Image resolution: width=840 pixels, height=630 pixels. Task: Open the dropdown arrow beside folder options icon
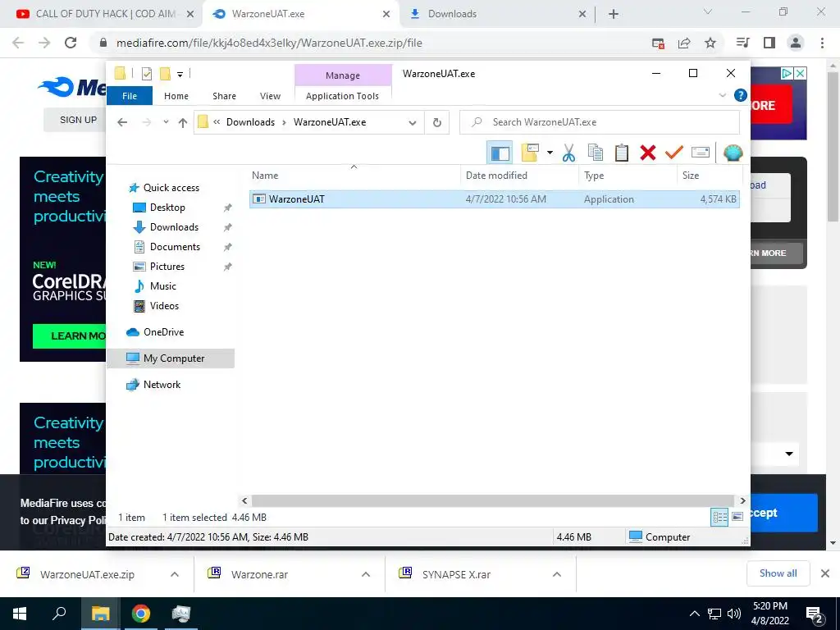550,153
